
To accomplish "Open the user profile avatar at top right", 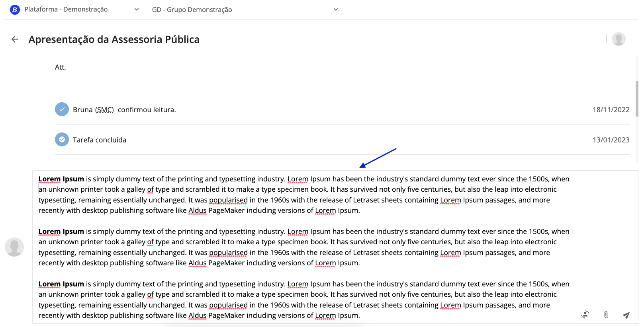I will click(618, 39).
